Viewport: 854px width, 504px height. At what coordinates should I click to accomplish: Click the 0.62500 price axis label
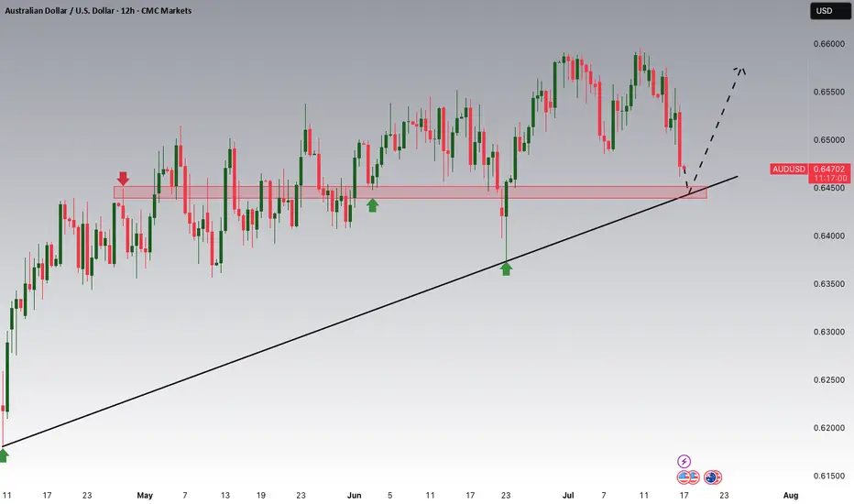pyautogui.click(x=829, y=379)
